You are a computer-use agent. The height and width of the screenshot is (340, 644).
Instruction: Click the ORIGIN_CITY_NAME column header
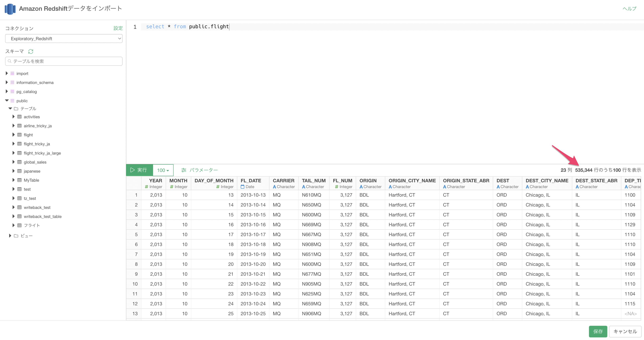[x=412, y=183]
